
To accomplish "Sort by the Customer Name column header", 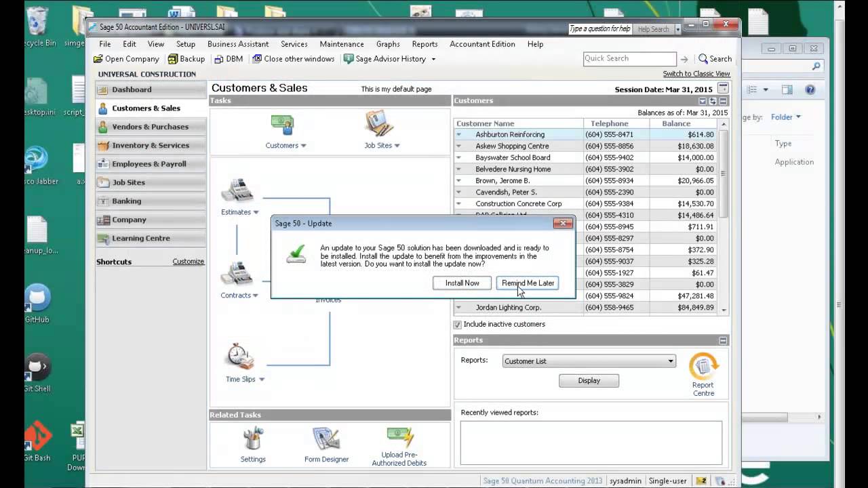I will pyautogui.click(x=519, y=124).
